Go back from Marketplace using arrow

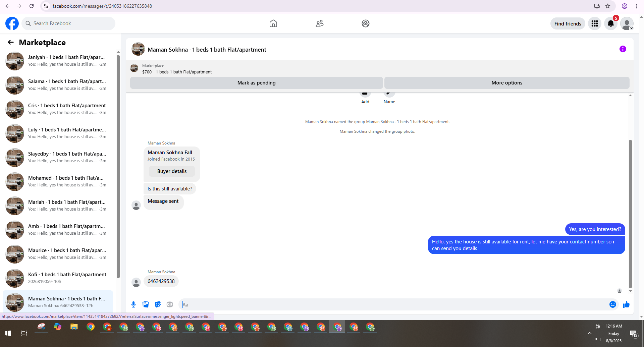pos(11,42)
